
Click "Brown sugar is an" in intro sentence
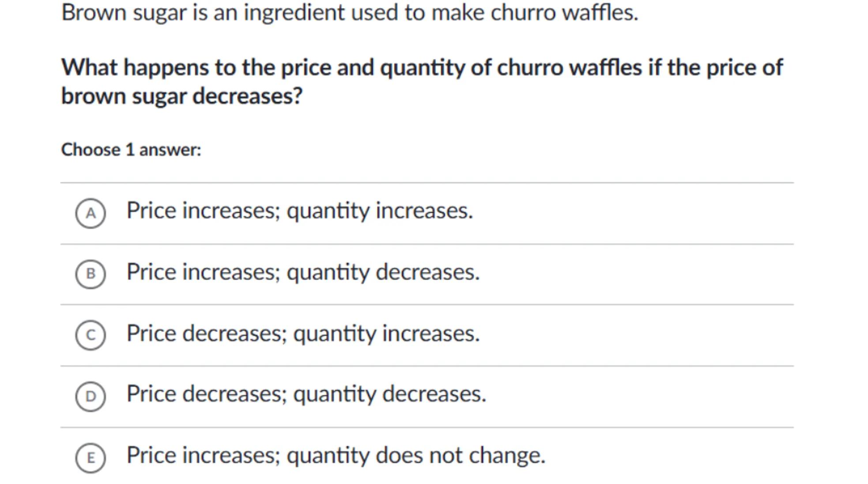(x=150, y=12)
